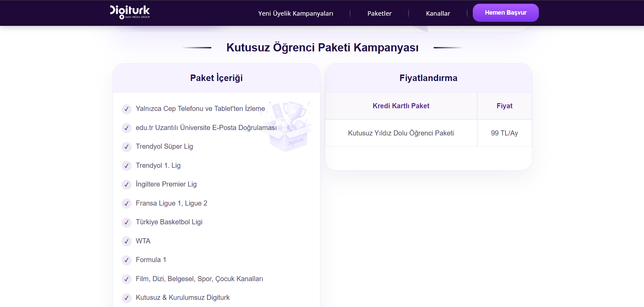Click checkmark icon beside Kutusuz & Kurulumsuz Digiturk

point(127,298)
